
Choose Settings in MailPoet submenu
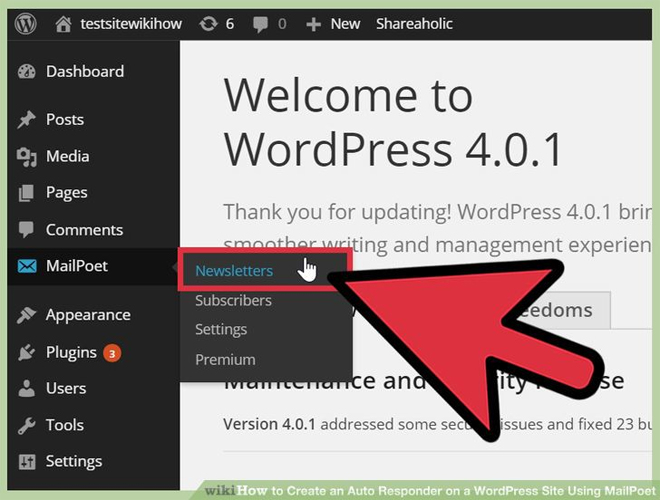pyautogui.click(x=221, y=330)
